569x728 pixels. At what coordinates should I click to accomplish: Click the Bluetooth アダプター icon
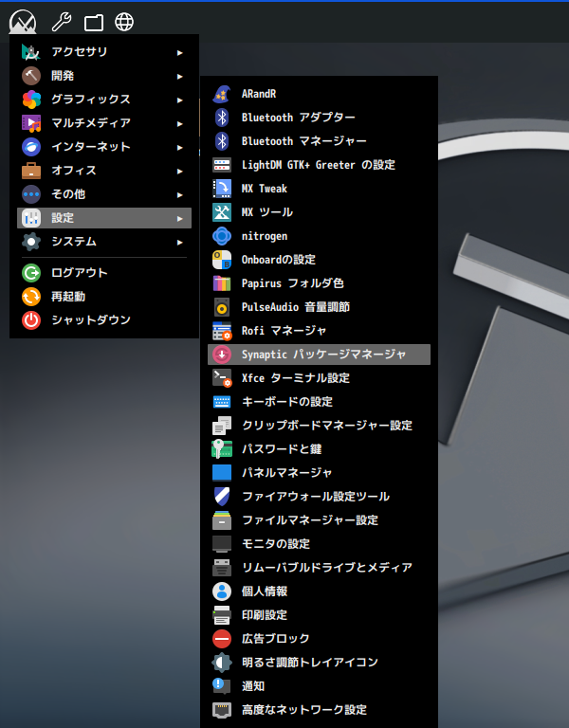[x=222, y=118]
